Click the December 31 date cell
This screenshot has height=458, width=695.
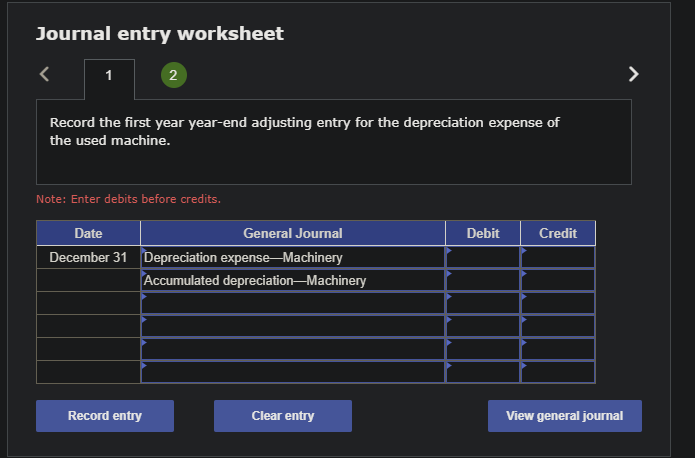click(x=88, y=257)
